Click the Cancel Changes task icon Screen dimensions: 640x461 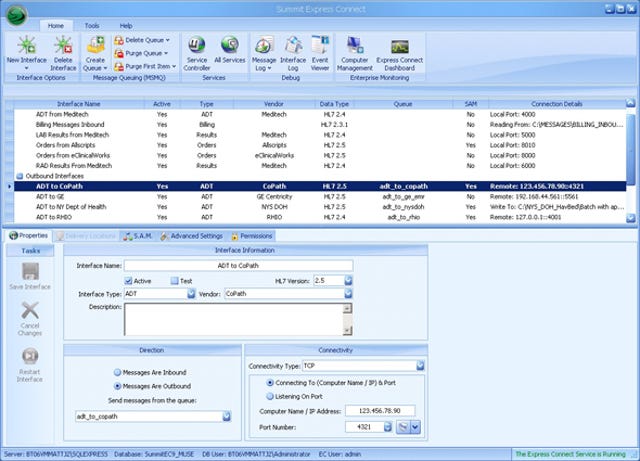(30, 310)
